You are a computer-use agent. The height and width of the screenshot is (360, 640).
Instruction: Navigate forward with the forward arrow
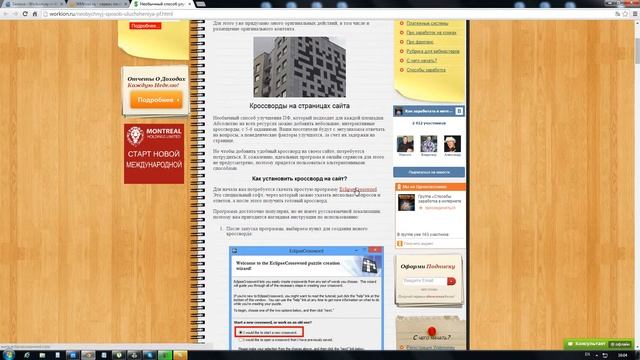coord(15,13)
